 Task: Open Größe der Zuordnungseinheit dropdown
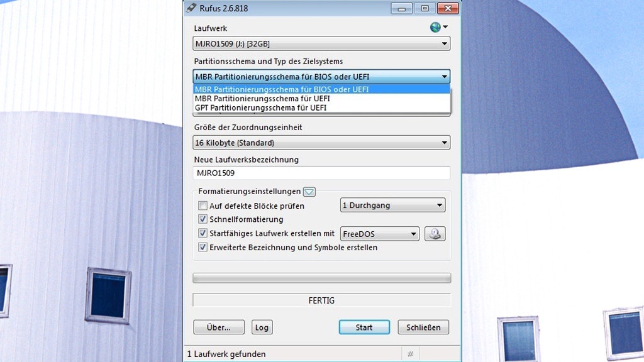pos(321,143)
